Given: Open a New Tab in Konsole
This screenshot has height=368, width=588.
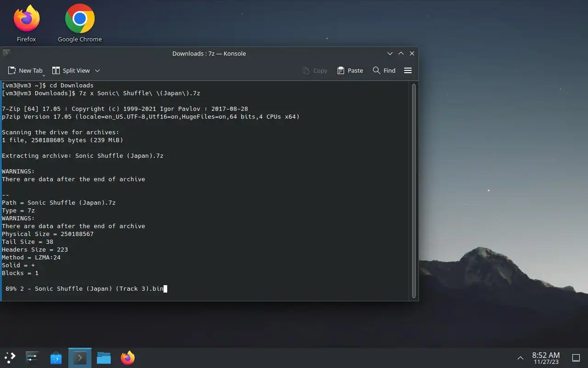Looking at the screenshot, I should click(26, 70).
